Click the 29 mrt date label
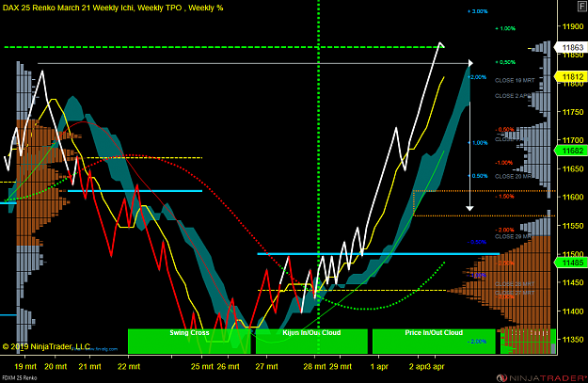Image resolution: width=588 pixels, height=383 pixels. (341, 366)
